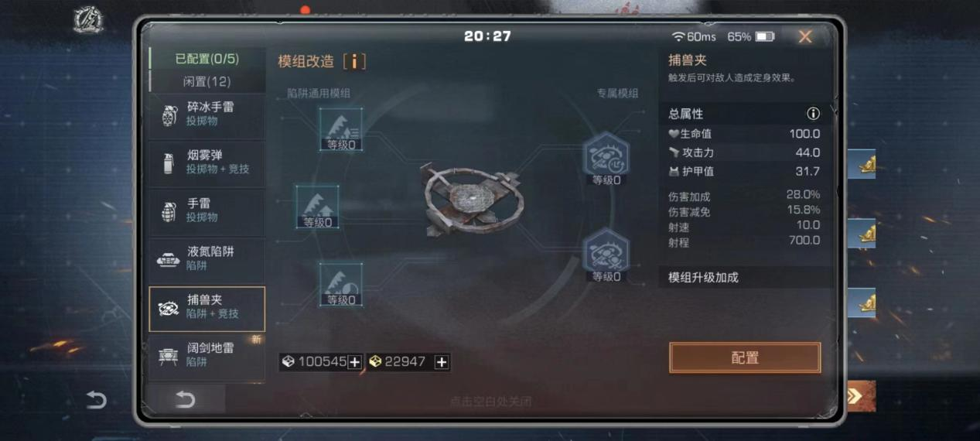Add more grey cube currency with plus
This screenshot has width=980, height=441.
pyautogui.click(x=354, y=362)
